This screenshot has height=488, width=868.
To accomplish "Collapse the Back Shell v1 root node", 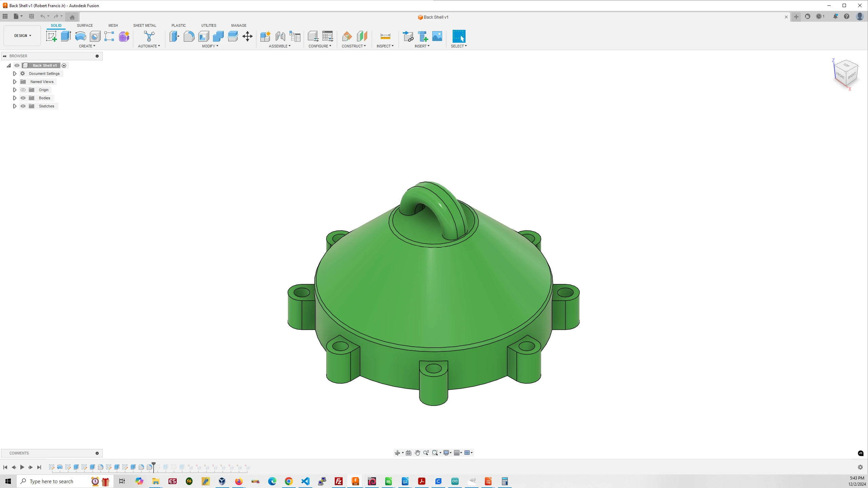I will 9,65.
